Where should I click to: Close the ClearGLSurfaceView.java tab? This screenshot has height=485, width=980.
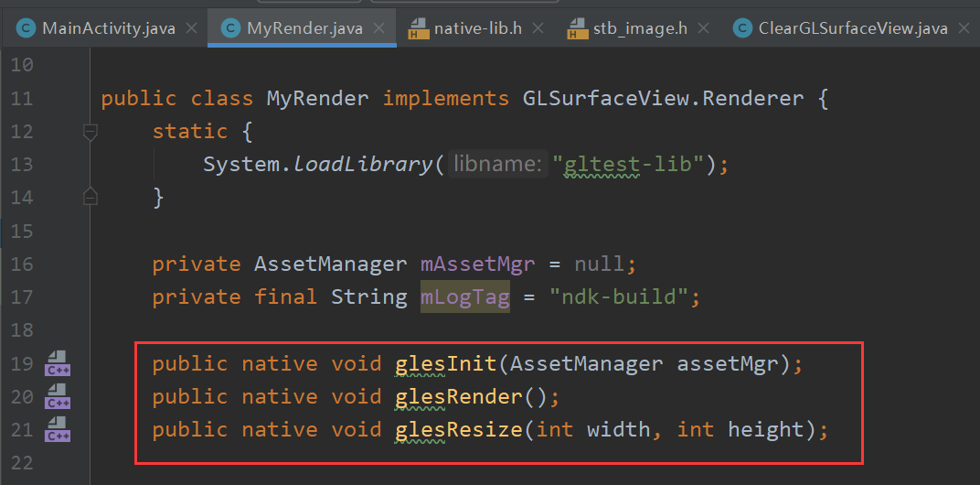(965, 28)
